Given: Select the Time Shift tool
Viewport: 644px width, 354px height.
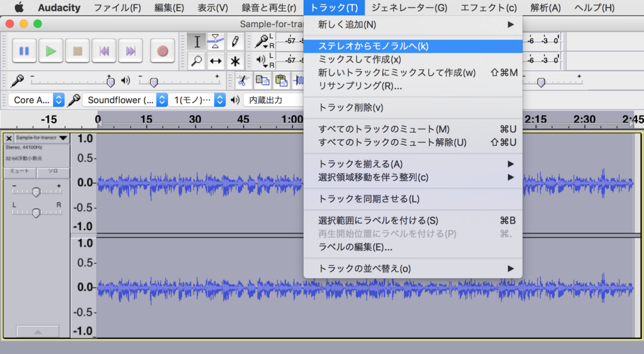Looking at the screenshot, I should pyautogui.click(x=215, y=61).
